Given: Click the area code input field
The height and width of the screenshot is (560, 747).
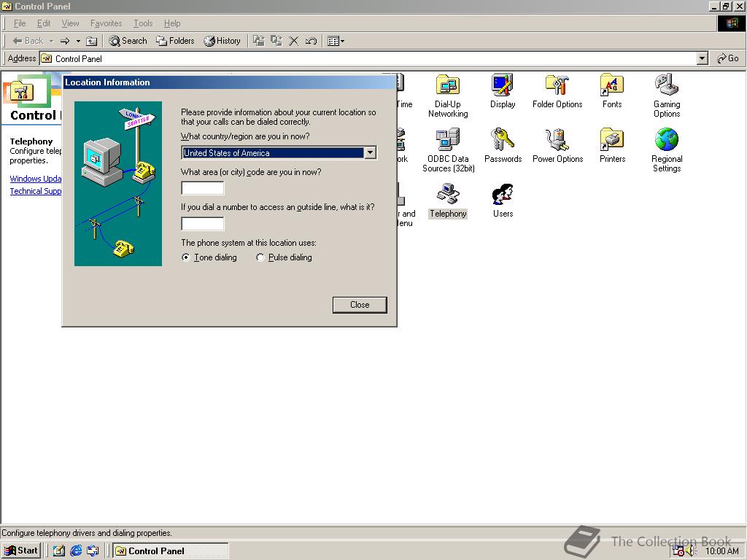Looking at the screenshot, I should point(203,188).
